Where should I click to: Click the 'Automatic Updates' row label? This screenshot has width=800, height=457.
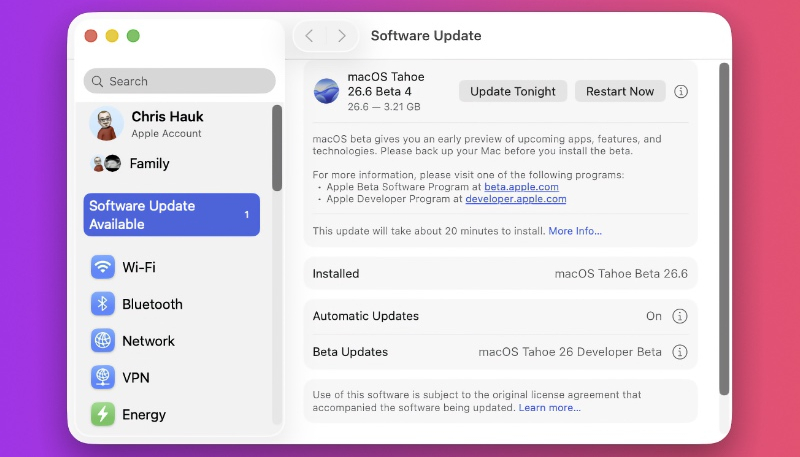point(365,316)
